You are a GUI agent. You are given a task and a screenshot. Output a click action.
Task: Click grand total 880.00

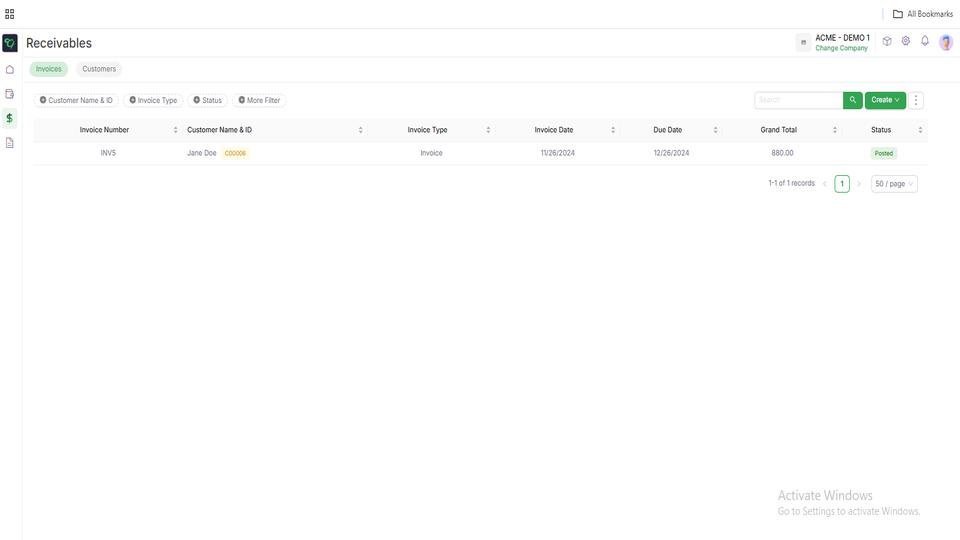782,153
